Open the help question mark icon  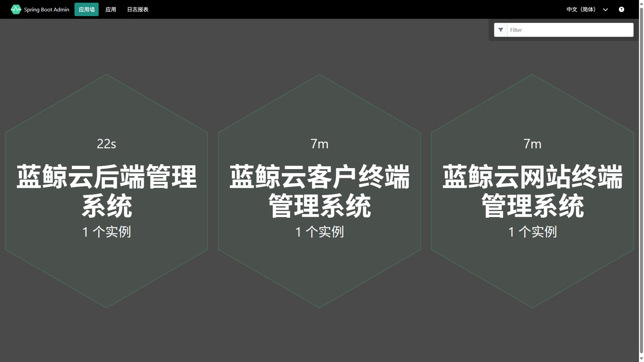pyautogui.click(x=621, y=9)
